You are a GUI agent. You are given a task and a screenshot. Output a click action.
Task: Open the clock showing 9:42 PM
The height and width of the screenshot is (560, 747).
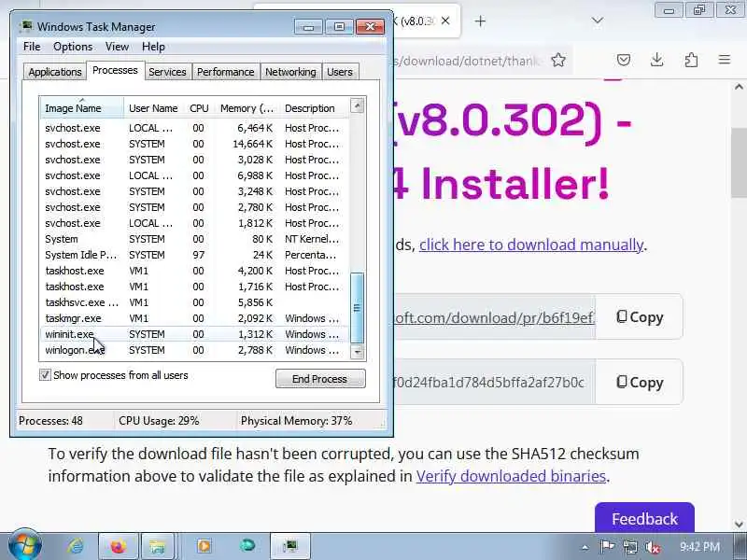pyautogui.click(x=699, y=546)
